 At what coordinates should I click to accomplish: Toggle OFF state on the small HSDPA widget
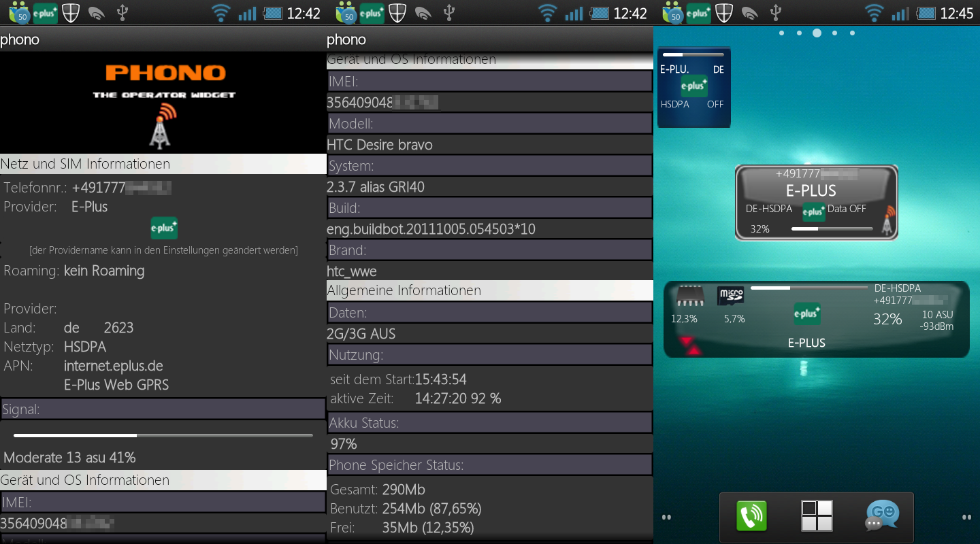click(x=715, y=105)
